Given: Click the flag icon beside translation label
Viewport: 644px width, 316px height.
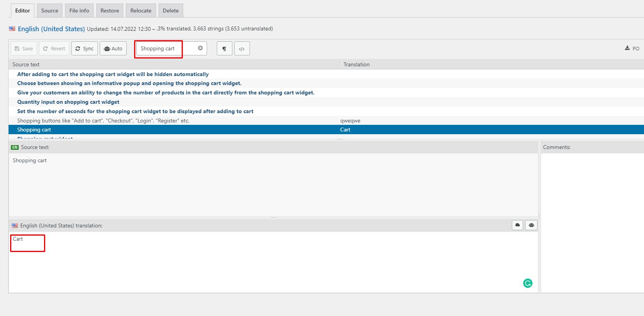Looking at the screenshot, I should [x=15, y=225].
